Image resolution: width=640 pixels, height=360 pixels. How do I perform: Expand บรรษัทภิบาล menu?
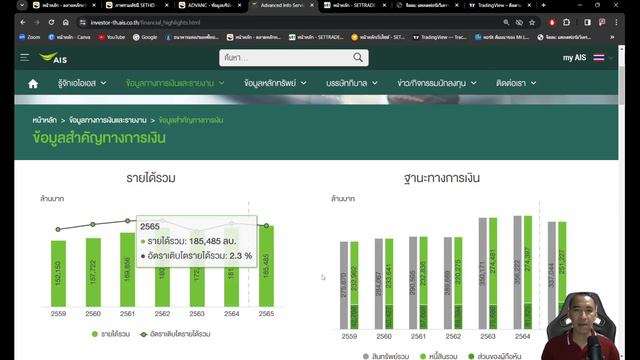pyautogui.click(x=352, y=83)
